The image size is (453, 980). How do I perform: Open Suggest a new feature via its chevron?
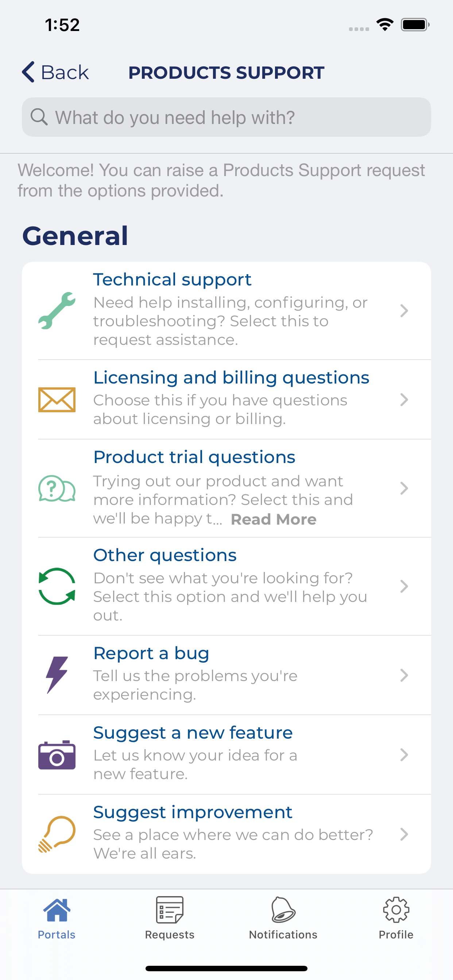pos(404,754)
